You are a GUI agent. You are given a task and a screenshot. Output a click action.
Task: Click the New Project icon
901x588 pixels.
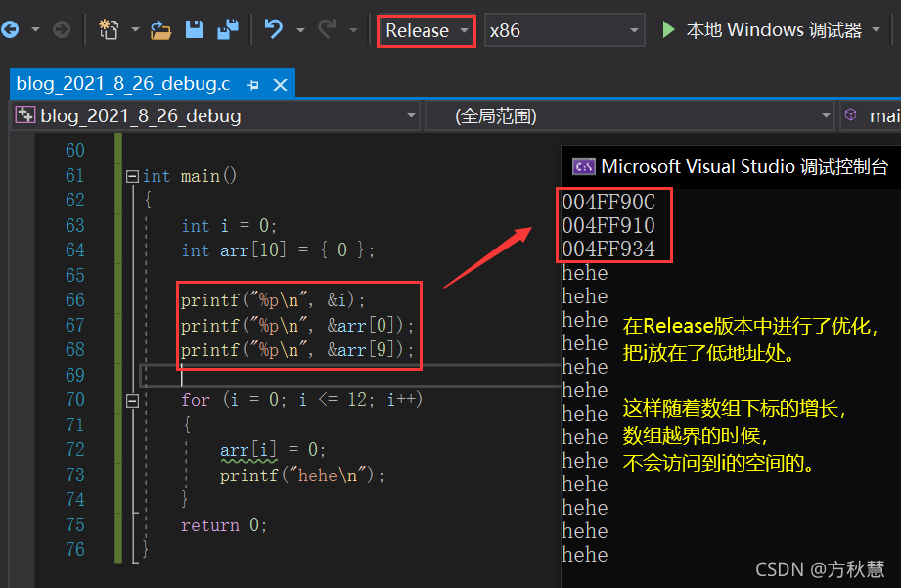click(108, 29)
